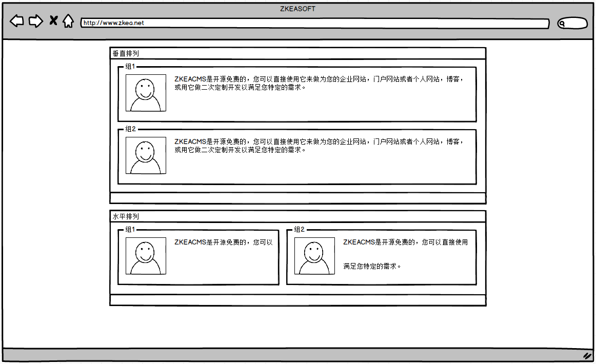Click avatar image in vertical 组1
The image size is (596, 364).
(x=146, y=93)
